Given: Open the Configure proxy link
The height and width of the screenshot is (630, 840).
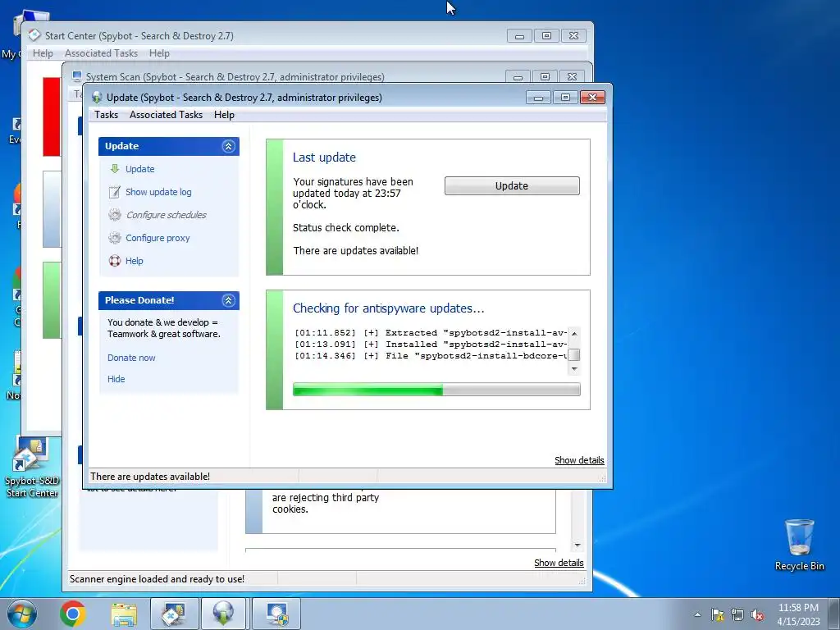Looking at the screenshot, I should point(157,238).
